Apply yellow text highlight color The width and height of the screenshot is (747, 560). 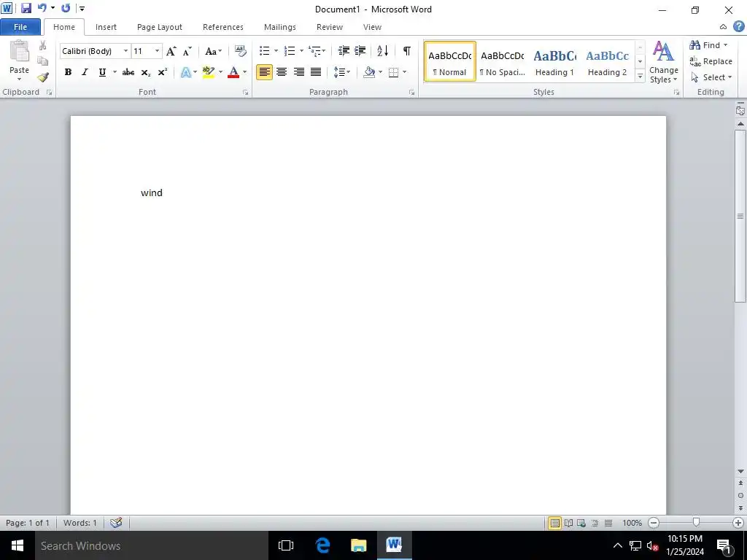click(208, 72)
